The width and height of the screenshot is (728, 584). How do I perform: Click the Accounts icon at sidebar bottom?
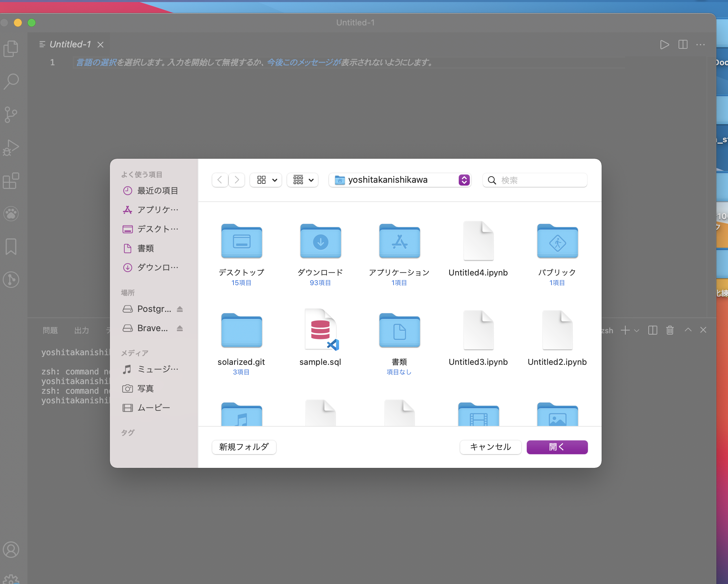11,550
